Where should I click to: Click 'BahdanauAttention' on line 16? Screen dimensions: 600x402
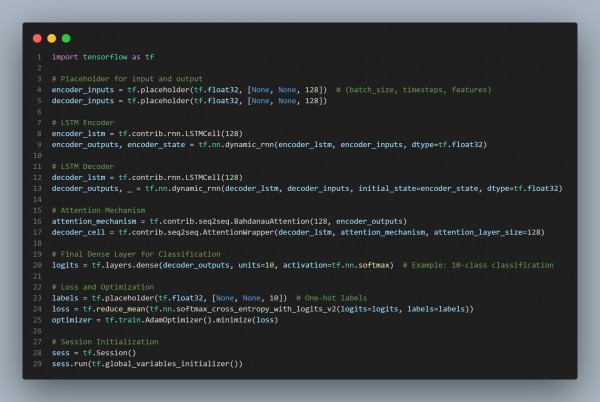[x=271, y=221]
